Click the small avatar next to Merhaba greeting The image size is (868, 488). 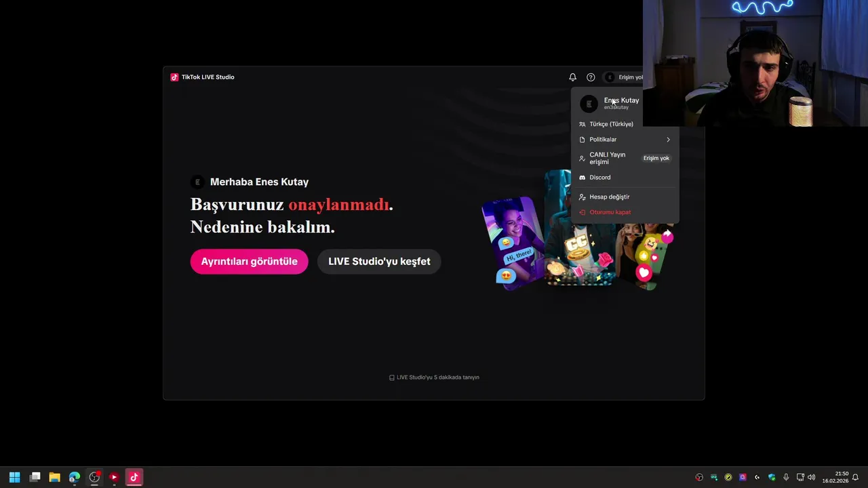197,182
